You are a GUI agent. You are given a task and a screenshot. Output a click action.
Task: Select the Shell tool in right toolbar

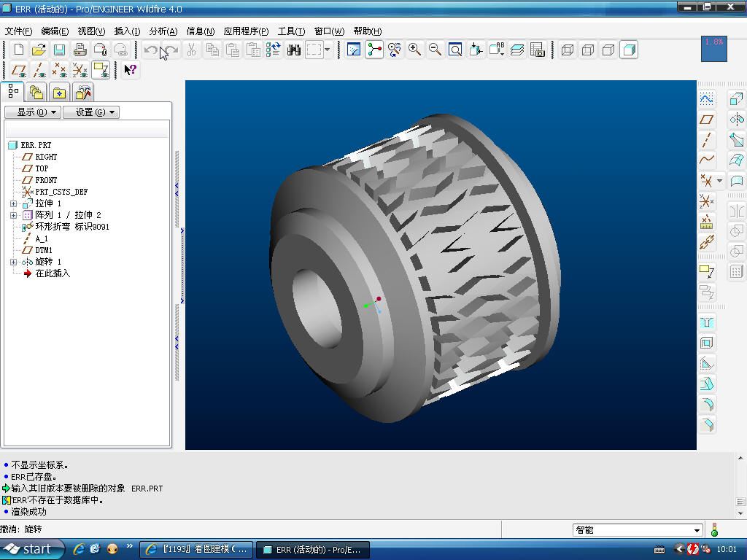click(x=706, y=343)
